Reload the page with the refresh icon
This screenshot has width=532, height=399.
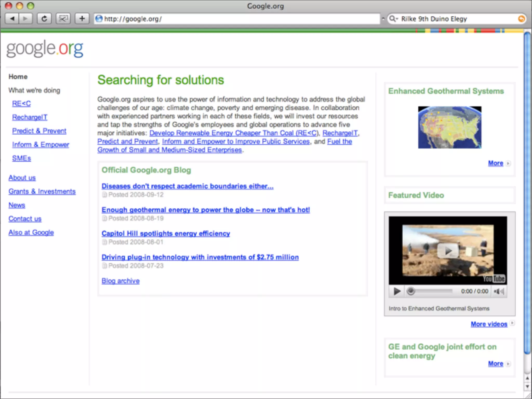tap(44, 19)
